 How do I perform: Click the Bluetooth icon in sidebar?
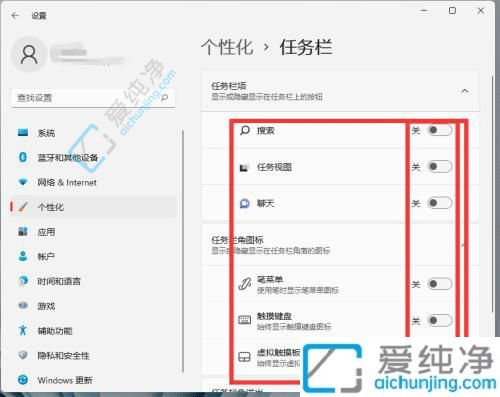click(23, 157)
